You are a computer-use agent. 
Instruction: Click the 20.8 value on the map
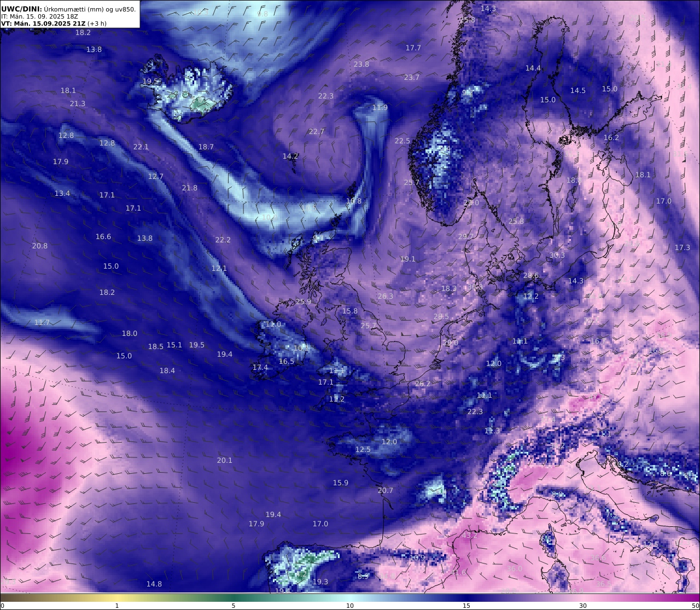(40, 246)
